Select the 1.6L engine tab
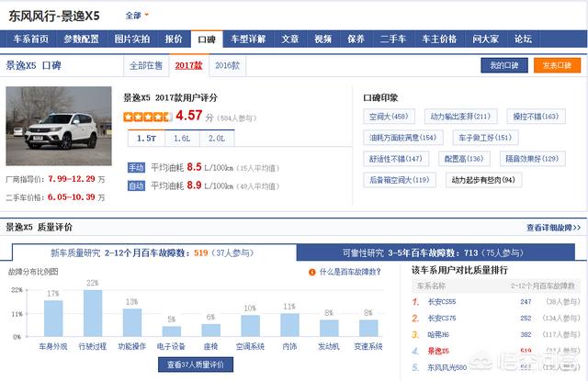The image size is (588, 381). coord(182,139)
